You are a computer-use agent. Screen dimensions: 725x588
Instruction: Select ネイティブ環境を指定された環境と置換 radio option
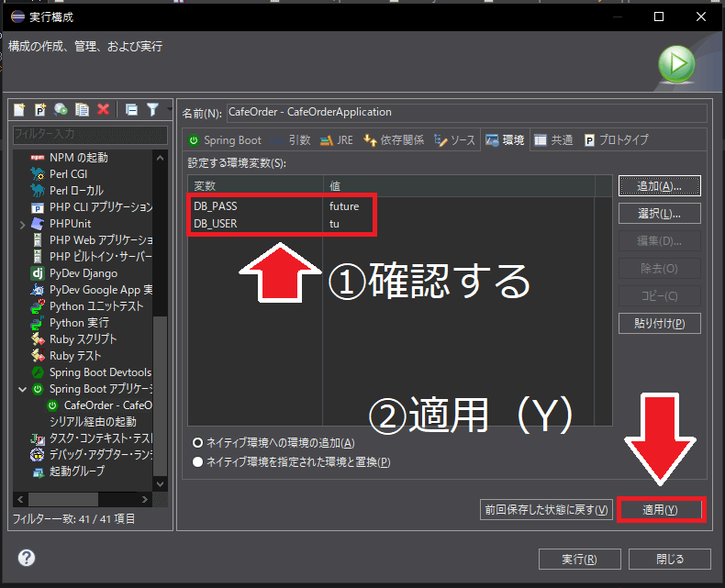(x=198, y=462)
